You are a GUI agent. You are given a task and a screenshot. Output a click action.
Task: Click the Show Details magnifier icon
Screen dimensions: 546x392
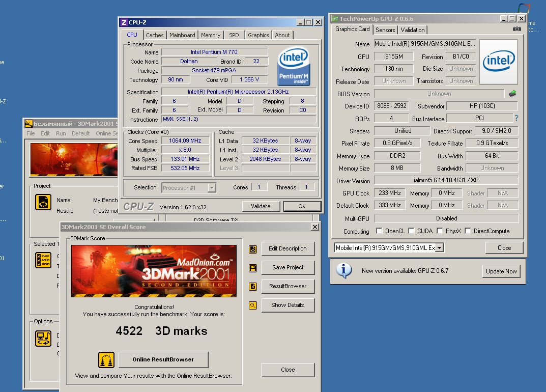point(253,305)
